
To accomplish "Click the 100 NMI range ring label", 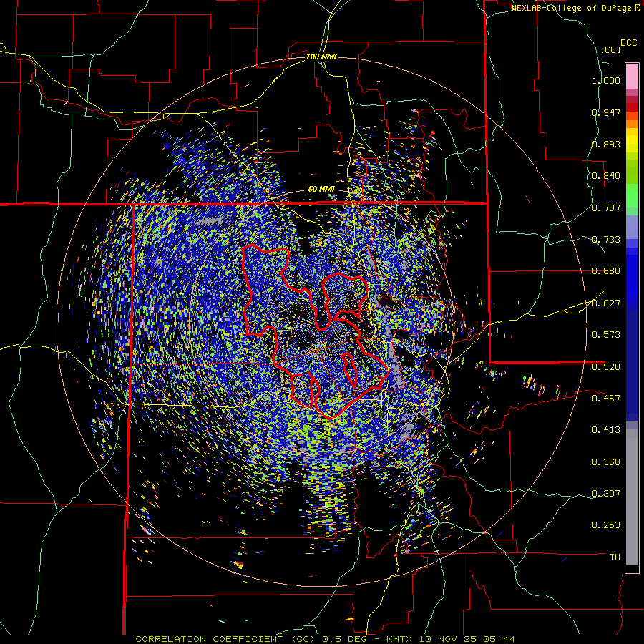I will (x=321, y=57).
